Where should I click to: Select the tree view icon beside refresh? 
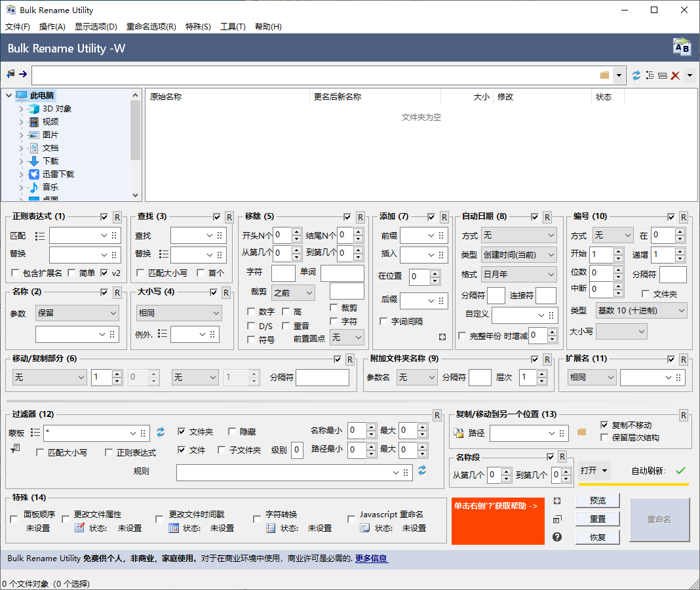650,75
